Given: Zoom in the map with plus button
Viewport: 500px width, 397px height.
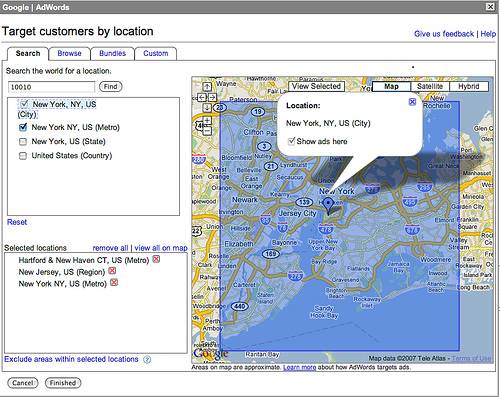Looking at the screenshot, I should coord(207,120).
